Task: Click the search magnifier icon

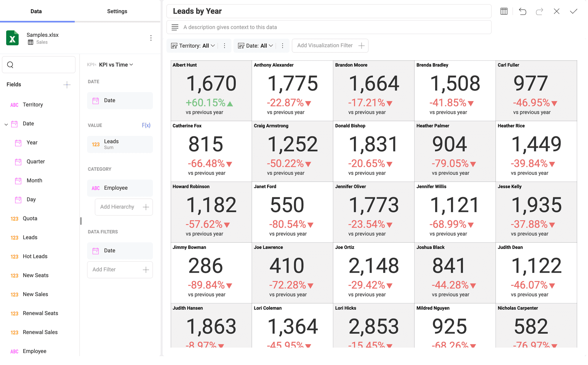Action: 10,65
